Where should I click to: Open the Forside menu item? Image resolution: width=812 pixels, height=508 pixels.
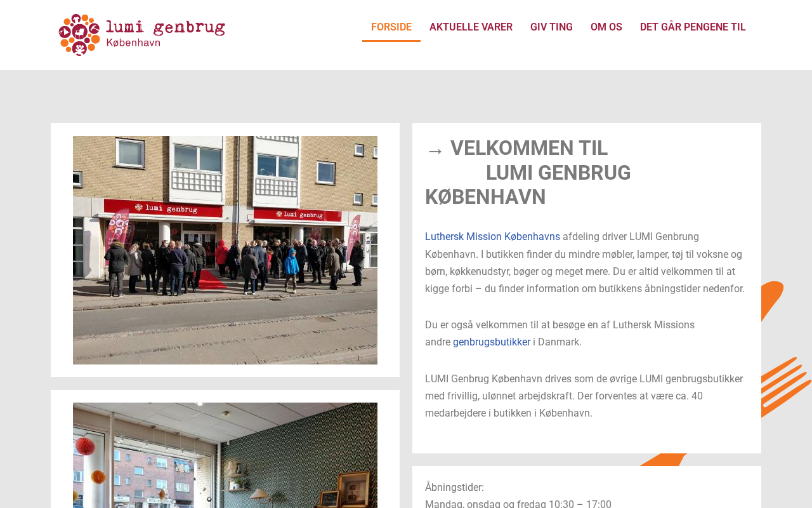pos(391,27)
